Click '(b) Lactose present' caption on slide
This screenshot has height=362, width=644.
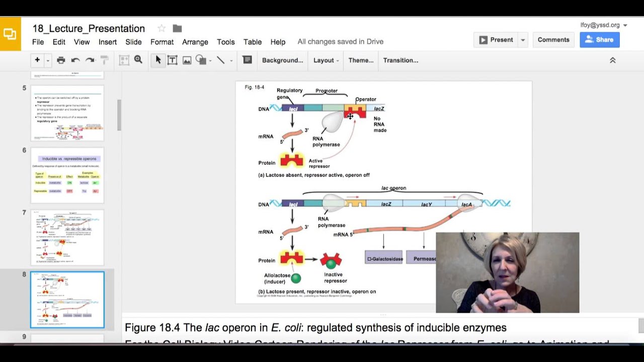(x=317, y=292)
